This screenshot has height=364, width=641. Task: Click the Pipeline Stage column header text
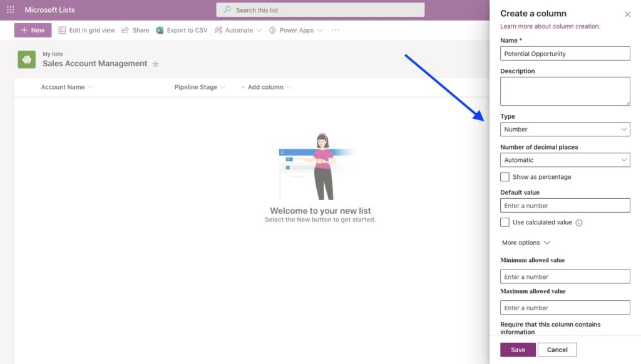196,87
